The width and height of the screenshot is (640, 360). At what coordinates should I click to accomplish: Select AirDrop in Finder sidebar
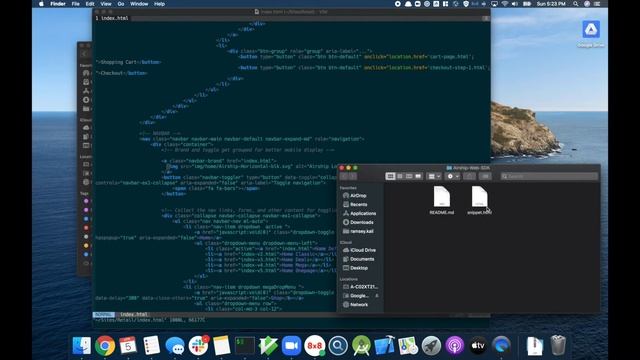point(354,196)
